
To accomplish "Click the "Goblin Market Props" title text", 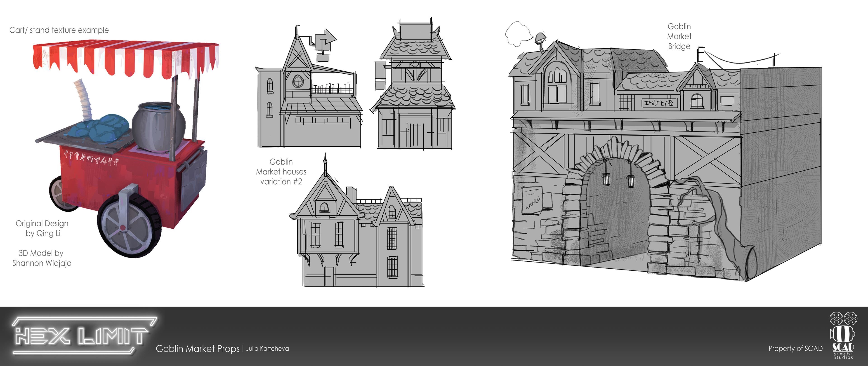I will pyautogui.click(x=198, y=349).
